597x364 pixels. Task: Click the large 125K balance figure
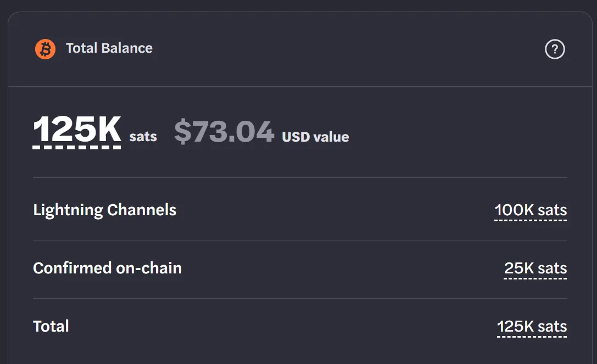click(77, 130)
